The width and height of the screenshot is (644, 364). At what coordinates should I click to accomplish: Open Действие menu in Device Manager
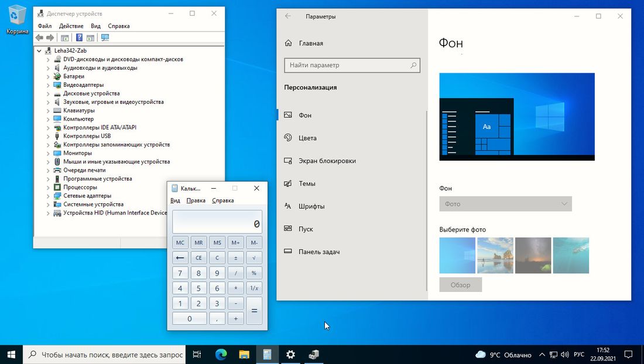(x=71, y=26)
